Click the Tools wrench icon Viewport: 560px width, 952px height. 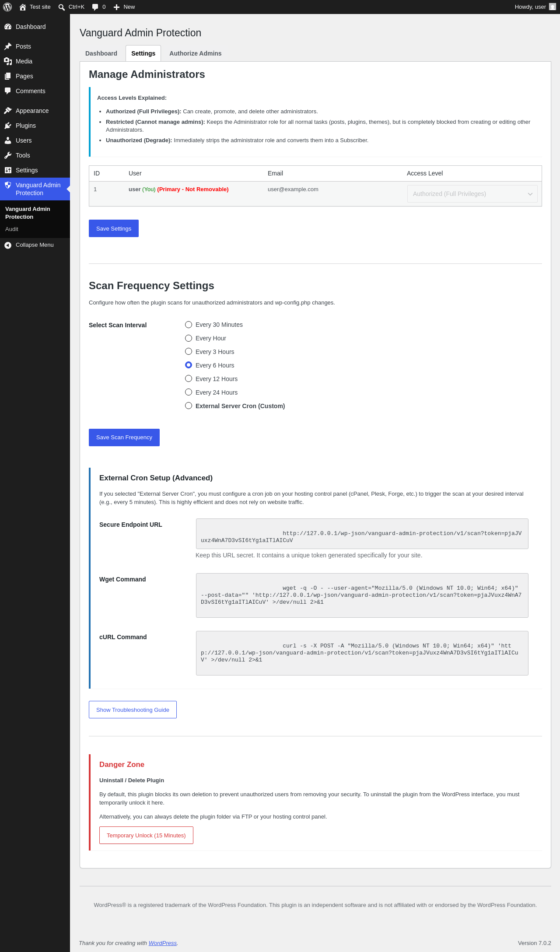coord(8,155)
